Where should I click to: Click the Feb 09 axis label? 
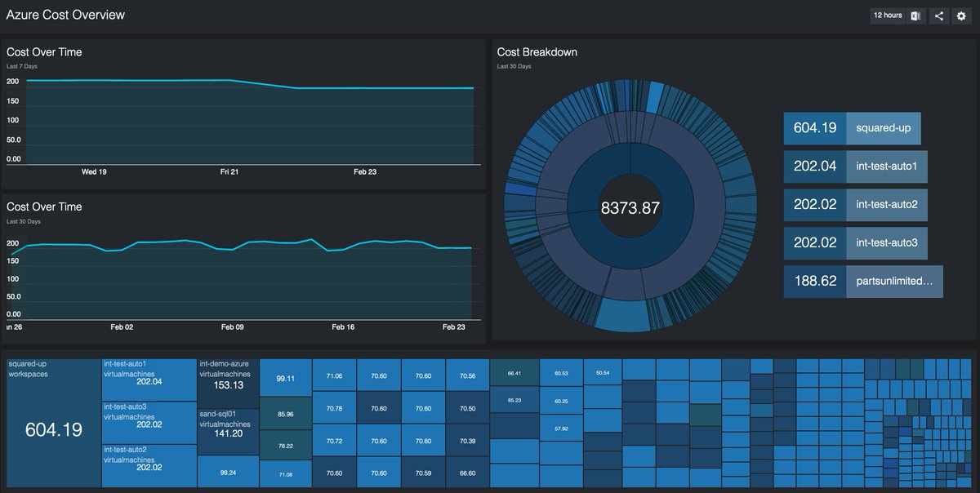pyautogui.click(x=233, y=326)
